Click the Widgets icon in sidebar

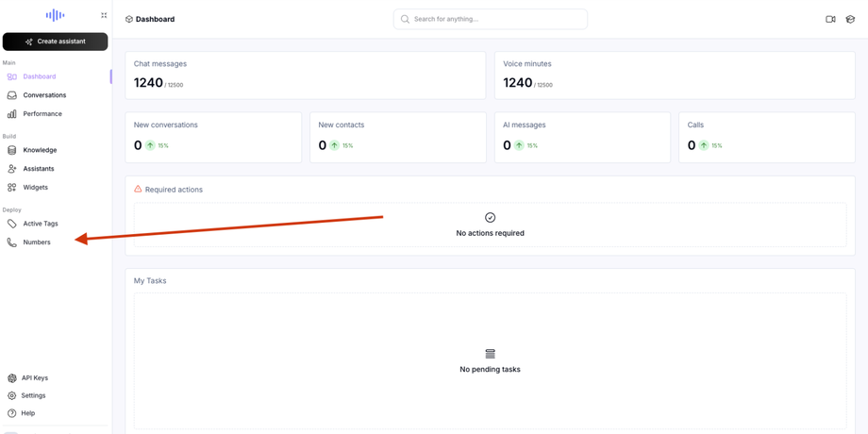click(12, 188)
